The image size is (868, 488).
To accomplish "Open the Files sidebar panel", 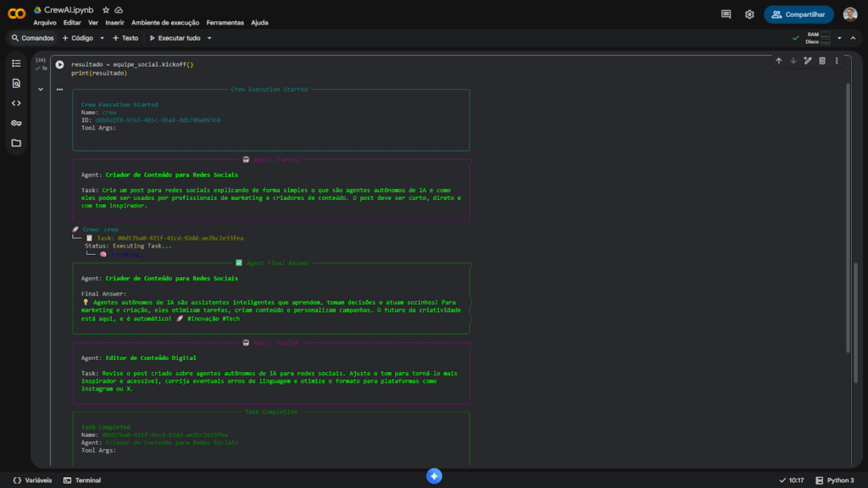I will click(15, 142).
